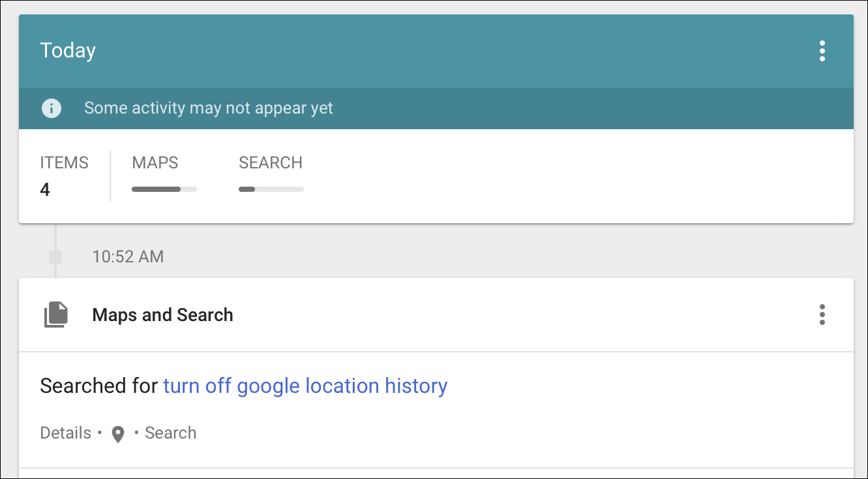The height and width of the screenshot is (479, 868).
Task: Click the info icon in the notice bar
Action: point(52,108)
